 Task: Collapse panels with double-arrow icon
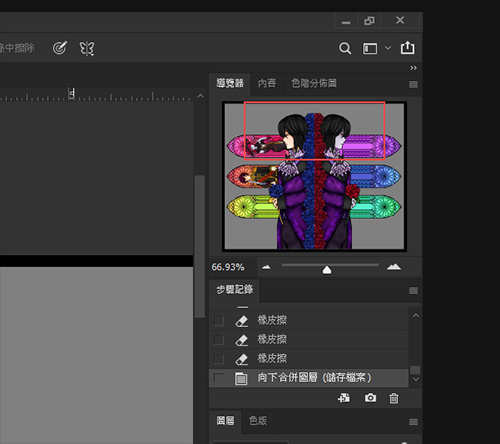coord(413,68)
